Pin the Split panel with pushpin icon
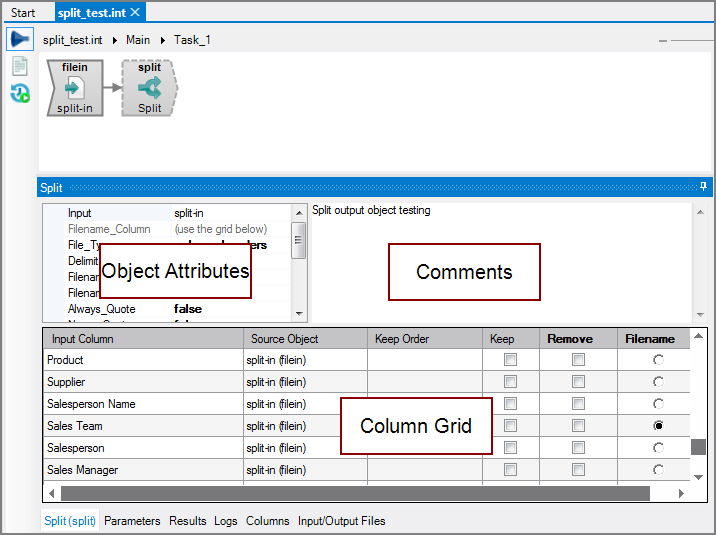Viewport: 716px width, 535px height. pyautogui.click(x=704, y=187)
